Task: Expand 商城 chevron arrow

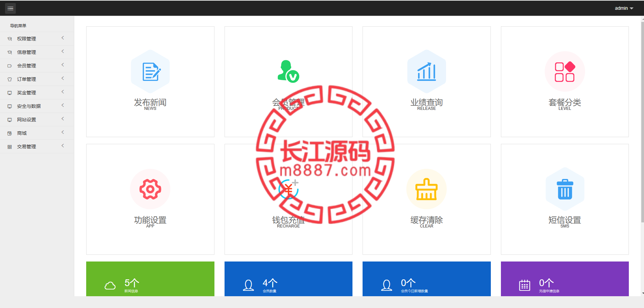Action: pos(63,132)
